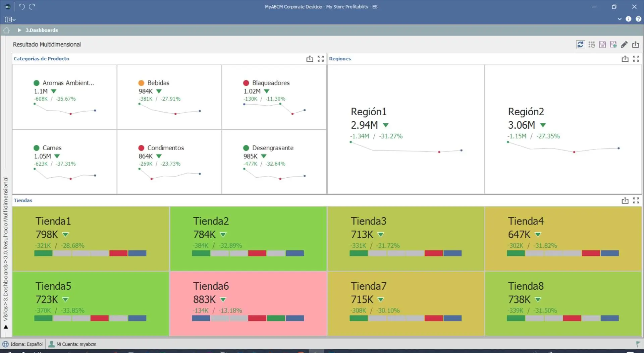Click the refresh dashboard icon
This screenshot has width=644, height=353.
tap(580, 45)
